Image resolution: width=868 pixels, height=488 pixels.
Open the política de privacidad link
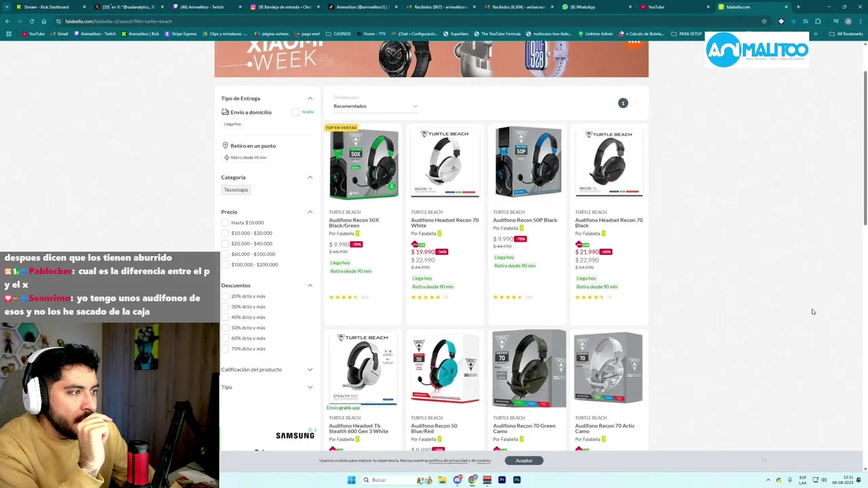[448, 461]
